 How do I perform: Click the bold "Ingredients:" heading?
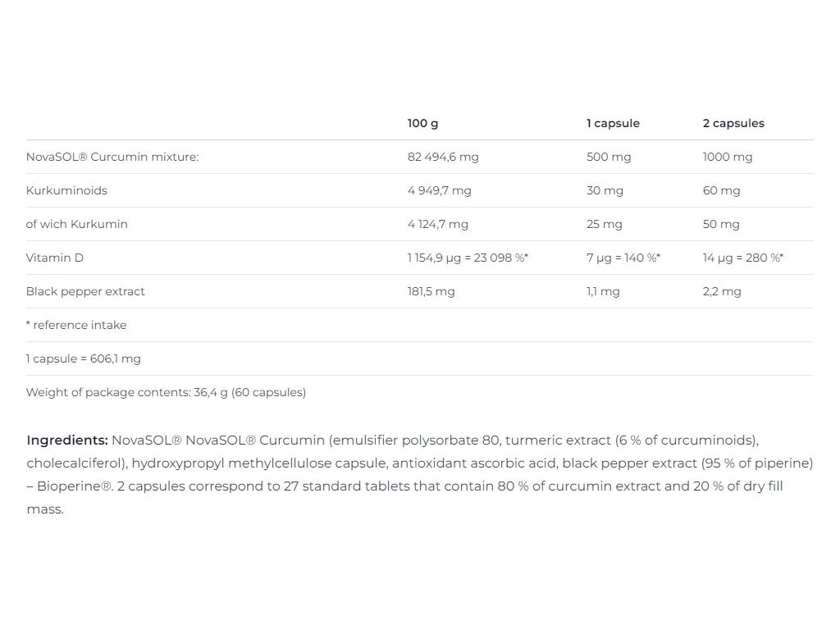[67, 440]
